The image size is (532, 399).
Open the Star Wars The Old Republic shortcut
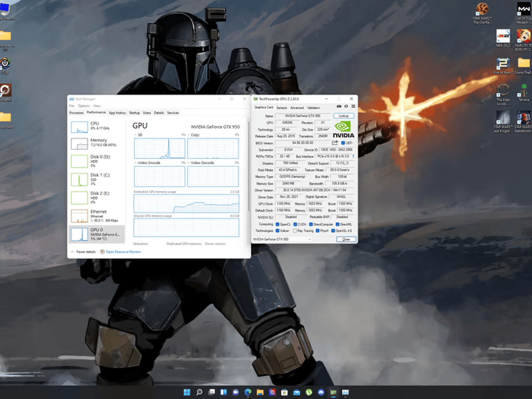[482, 13]
